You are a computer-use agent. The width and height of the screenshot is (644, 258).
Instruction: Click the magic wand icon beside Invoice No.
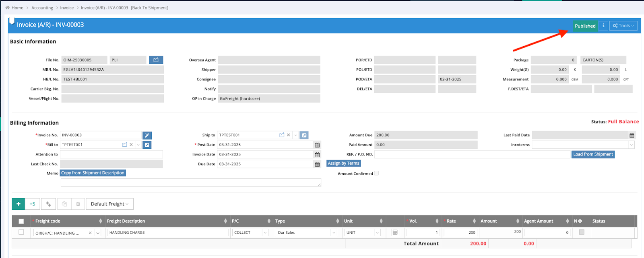tap(147, 135)
